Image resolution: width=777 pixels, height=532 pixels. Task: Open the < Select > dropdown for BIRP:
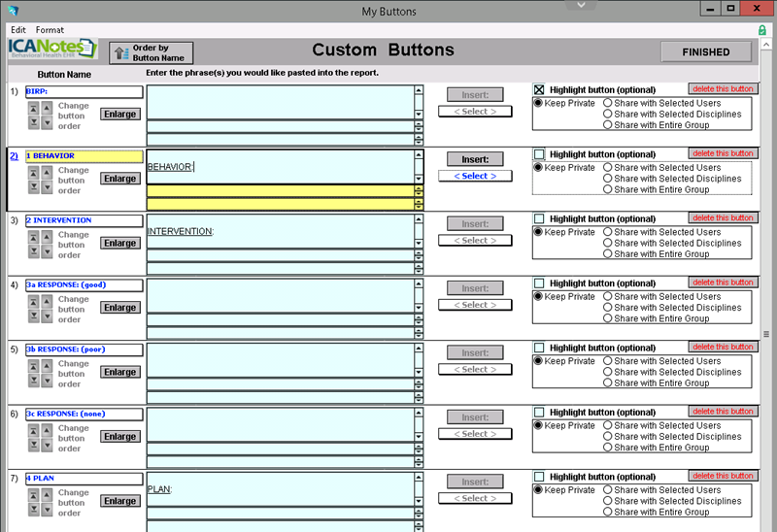[x=475, y=112]
